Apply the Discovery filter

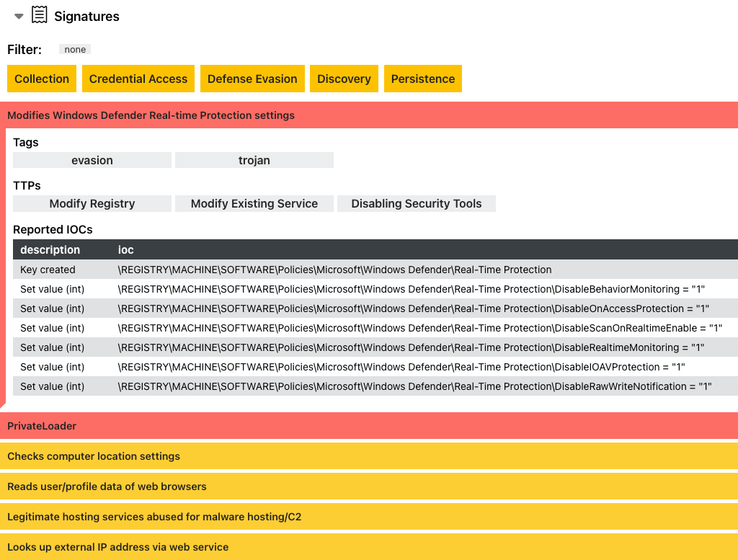tap(344, 79)
